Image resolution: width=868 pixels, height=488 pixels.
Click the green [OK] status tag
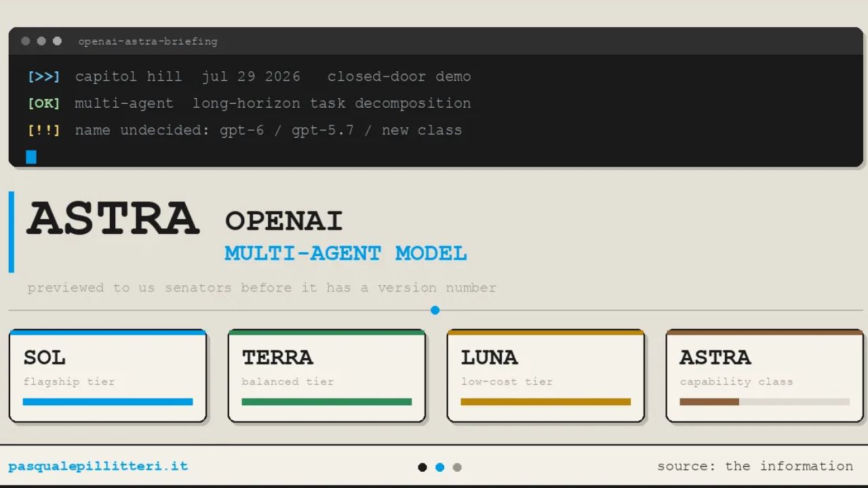[x=43, y=104]
